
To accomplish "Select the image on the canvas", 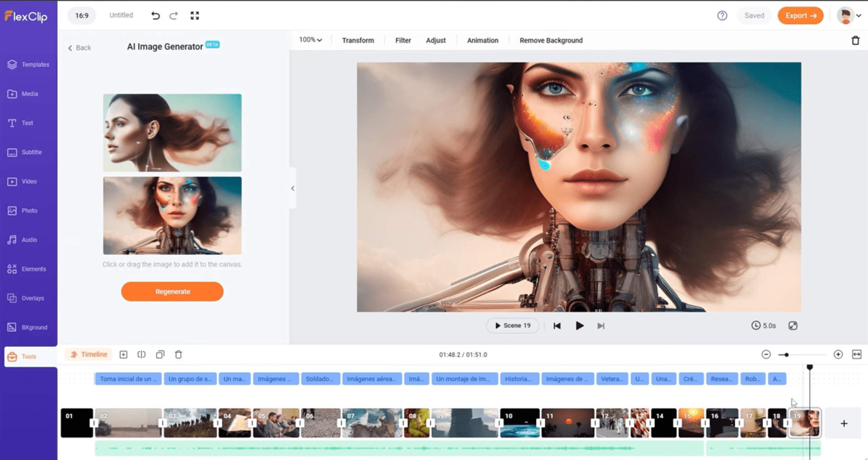I will point(579,187).
